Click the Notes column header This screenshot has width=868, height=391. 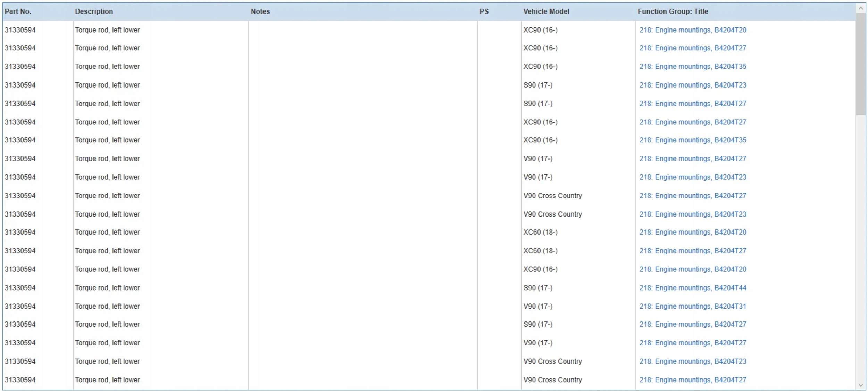(x=260, y=11)
